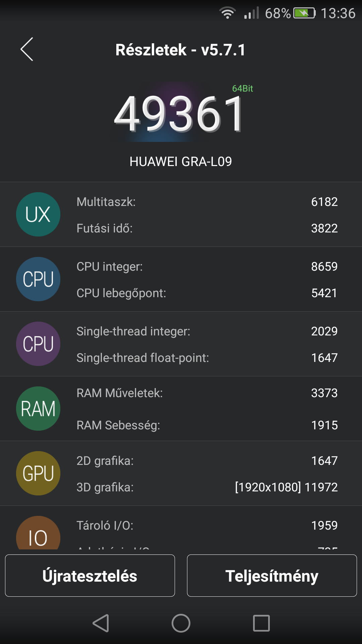Tap the purple CPU single-thread icon
This screenshot has width=362, height=644.
pyautogui.click(x=38, y=344)
